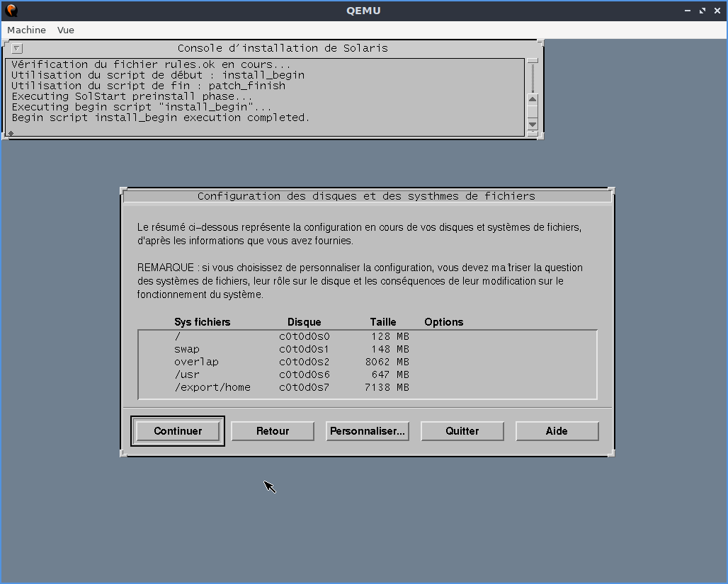Click the Taille column header
The width and height of the screenshot is (728, 584).
pos(383,321)
